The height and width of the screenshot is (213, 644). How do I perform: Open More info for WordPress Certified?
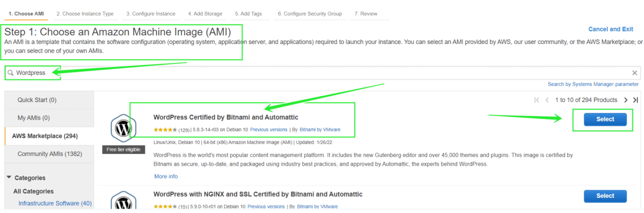[166, 176]
